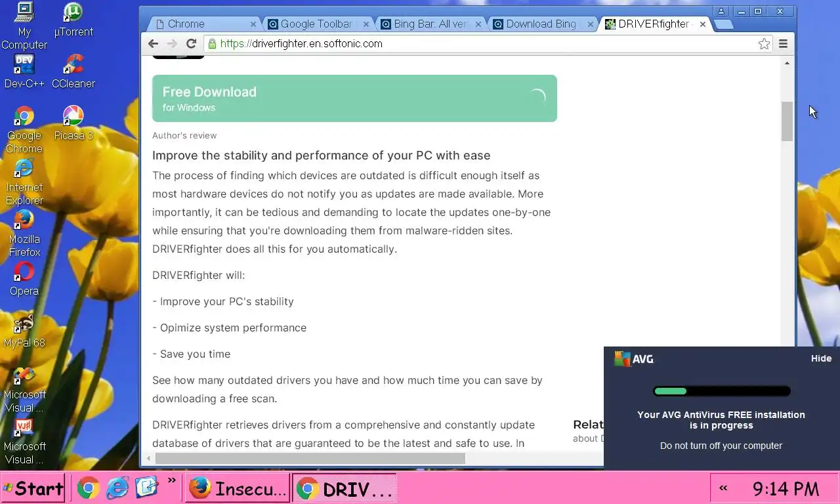
Task: Launch Internet Explorer from quick launch
Action: (x=117, y=488)
